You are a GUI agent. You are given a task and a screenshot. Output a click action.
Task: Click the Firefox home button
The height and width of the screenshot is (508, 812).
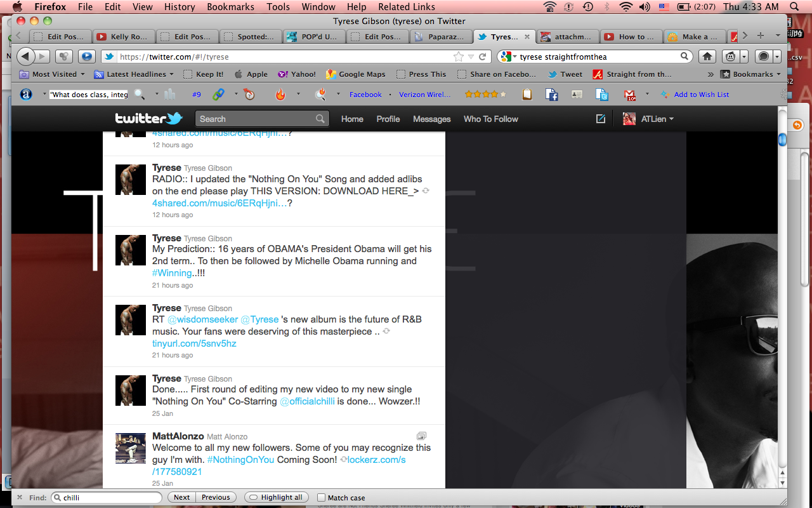point(707,57)
